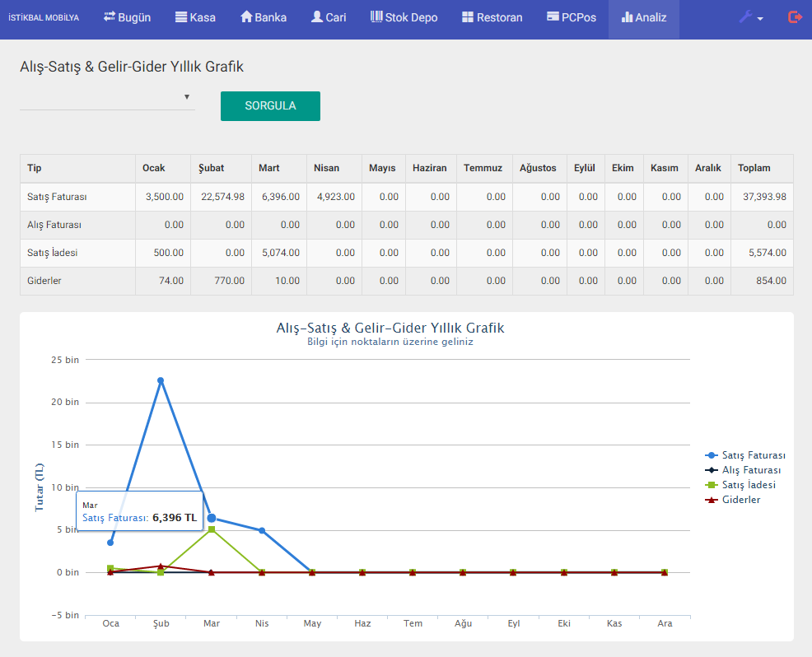Click the Şubat peak point on chart
Image resolution: width=812 pixels, height=657 pixels.
point(161,380)
